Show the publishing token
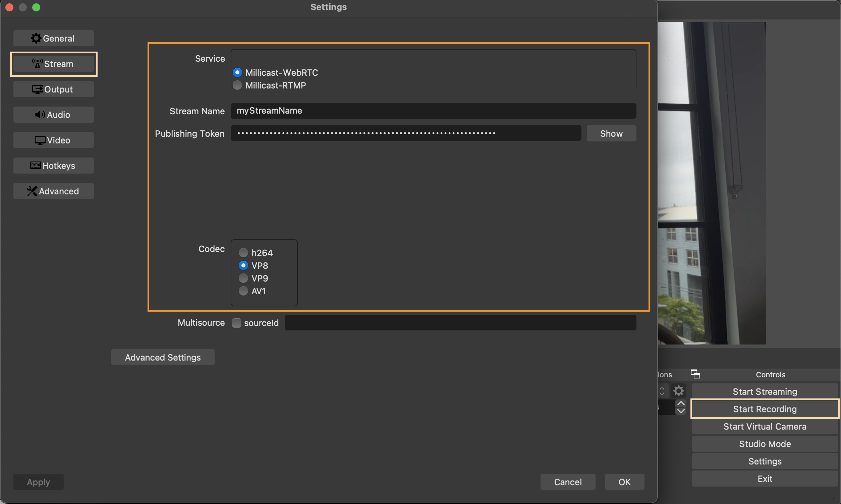This screenshot has height=504, width=841. tap(611, 133)
